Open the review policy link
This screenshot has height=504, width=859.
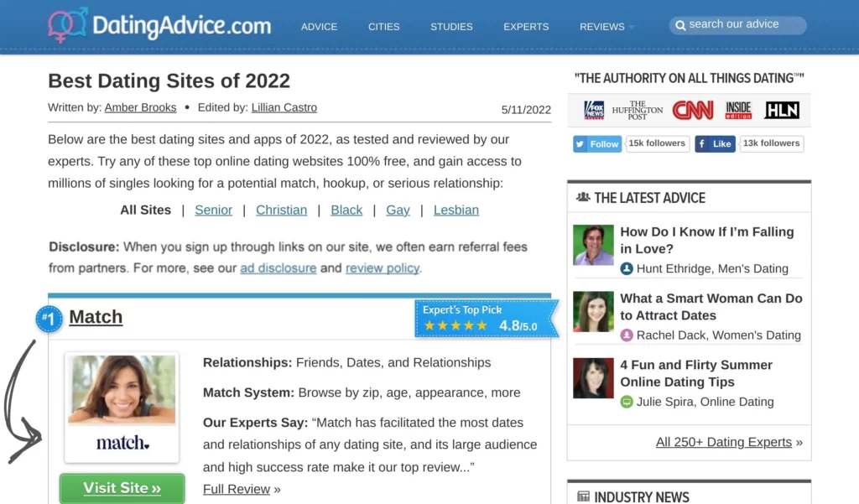tap(383, 268)
